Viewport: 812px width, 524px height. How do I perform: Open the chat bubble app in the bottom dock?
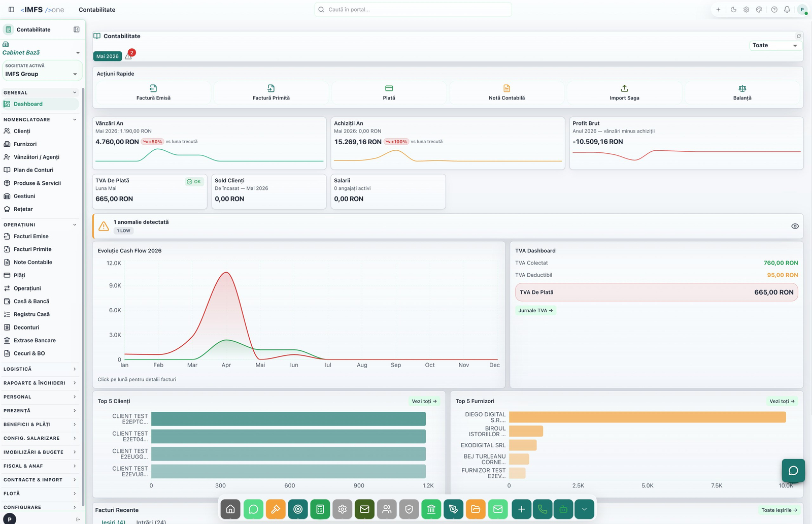pos(253,509)
